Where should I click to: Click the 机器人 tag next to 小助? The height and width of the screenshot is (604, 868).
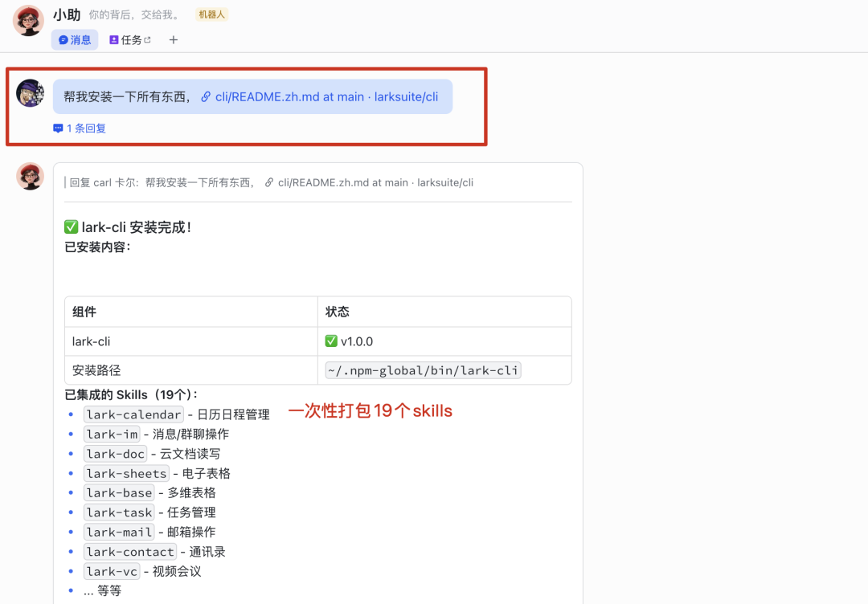(x=211, y=14)
